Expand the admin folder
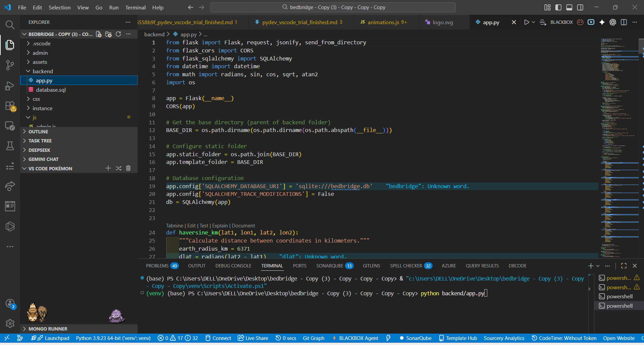Viewport: 644px width, 345px height. (40, 53)
